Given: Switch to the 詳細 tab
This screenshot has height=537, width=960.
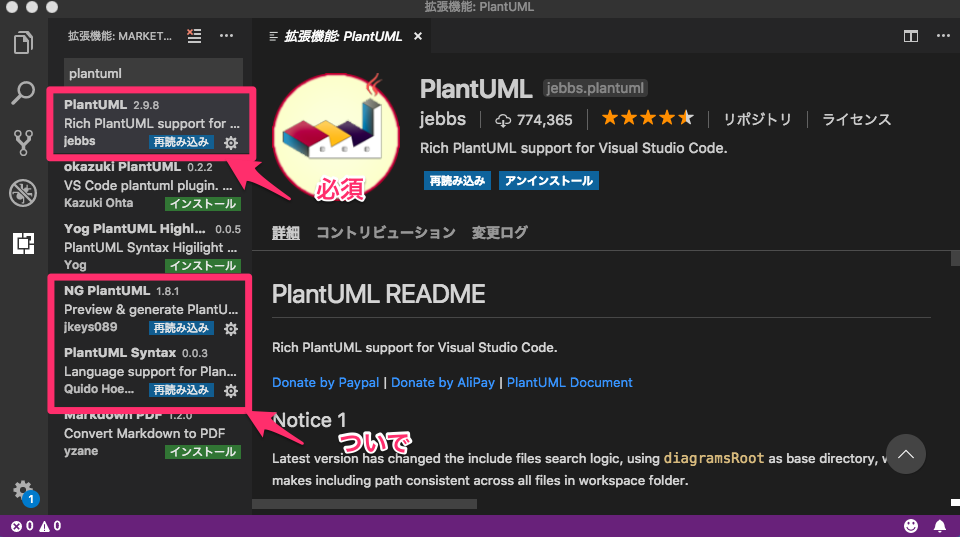Looking at the screenshot, I should coord(286,233).
